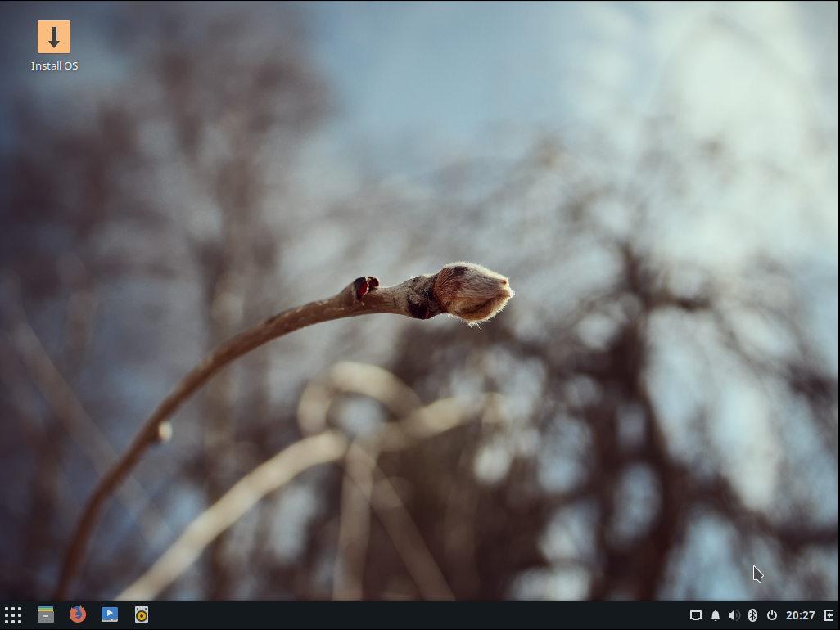840x630 pixels.
Task: Open the Install OS desktop launcher
Action: tap(54, 38)
